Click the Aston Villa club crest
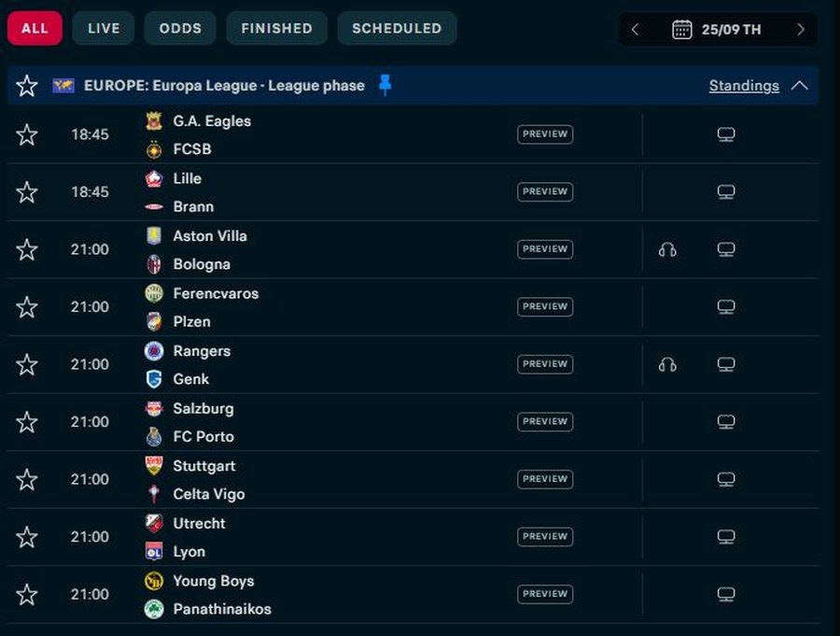This screenshot has height=636, width=840. [154, 236]
